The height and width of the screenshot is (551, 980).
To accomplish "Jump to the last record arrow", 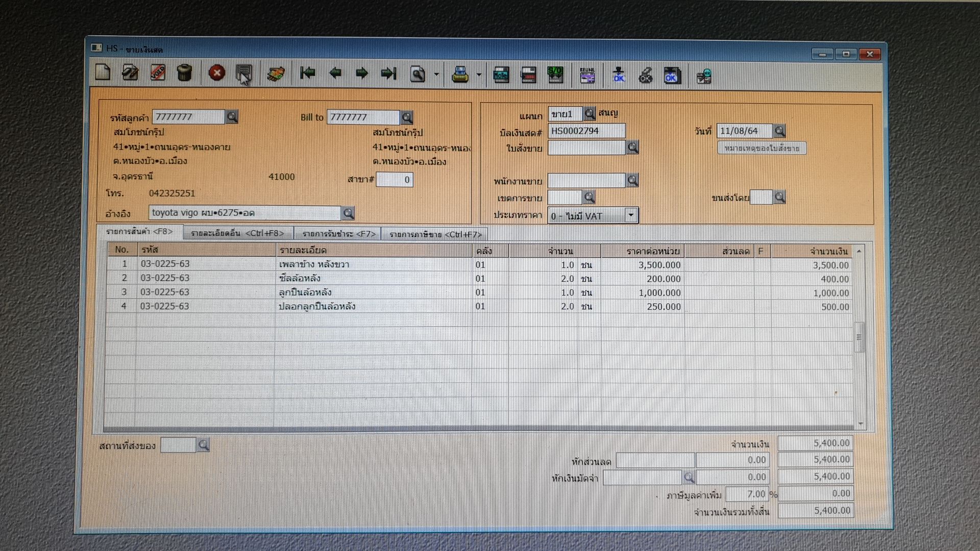I will (388, 74).
